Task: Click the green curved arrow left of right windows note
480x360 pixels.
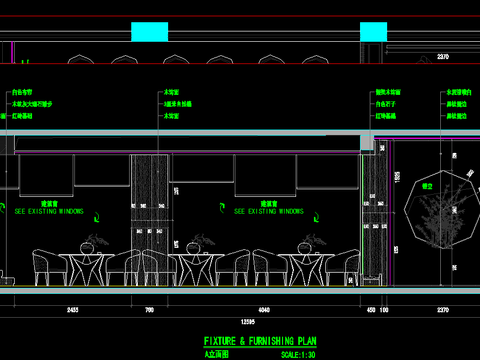Action: click(222, 208)
